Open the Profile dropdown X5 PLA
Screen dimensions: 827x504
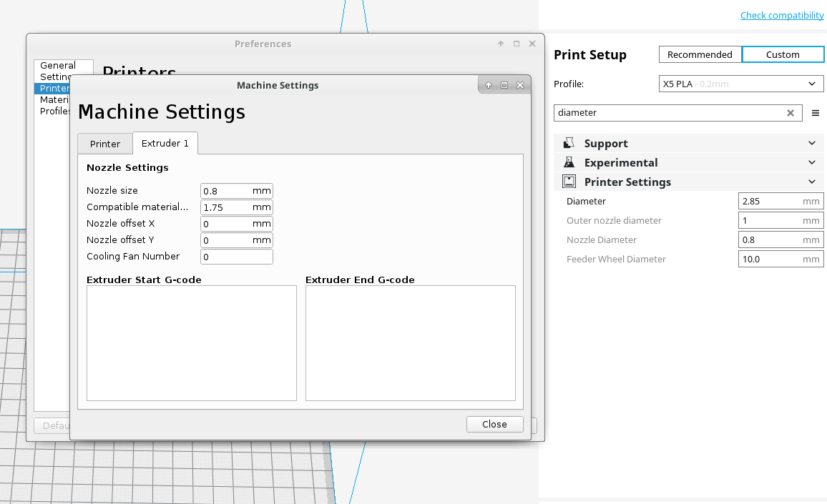(x=741, y=84)
